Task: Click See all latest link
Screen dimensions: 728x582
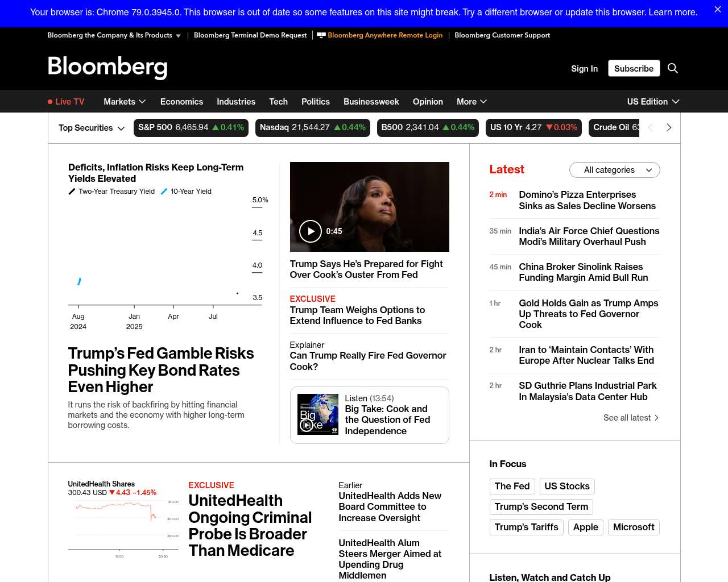Action: point(631,418)
